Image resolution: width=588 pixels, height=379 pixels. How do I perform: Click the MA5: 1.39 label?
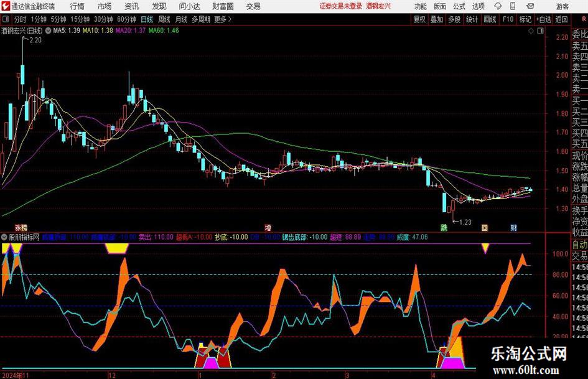[x=67, y=30]
